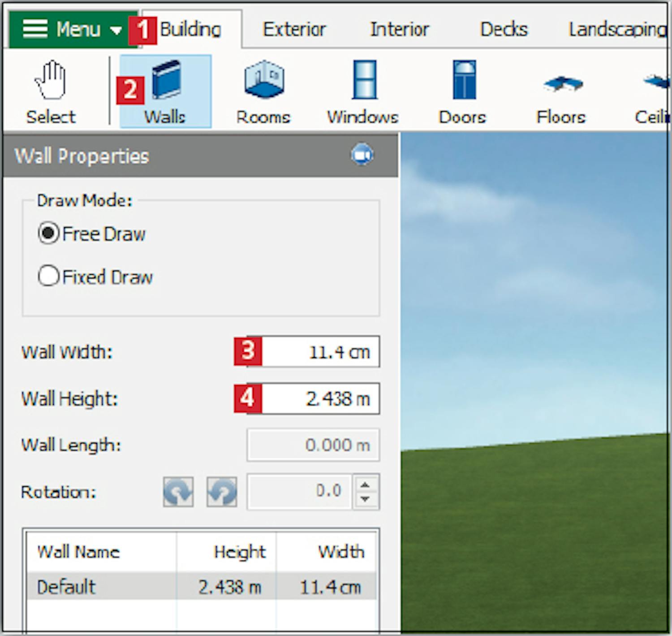
Task: Select the Rooms tool icon
Action: [x=263, y=91]
